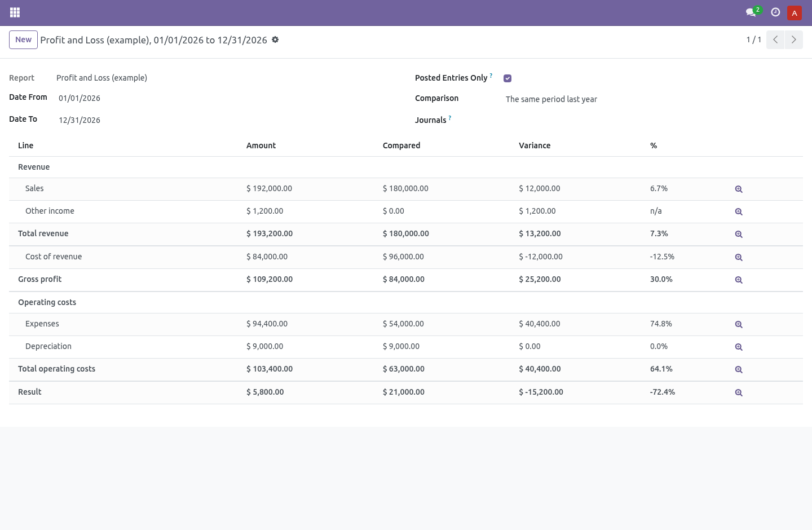
Task: View journal items for Total operating costs
Action: (739, 370)
